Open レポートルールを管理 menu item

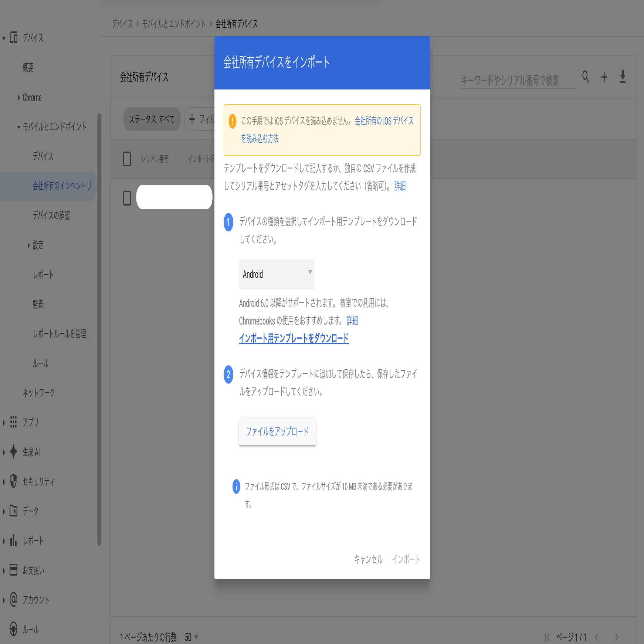click(x=59, y=333)
